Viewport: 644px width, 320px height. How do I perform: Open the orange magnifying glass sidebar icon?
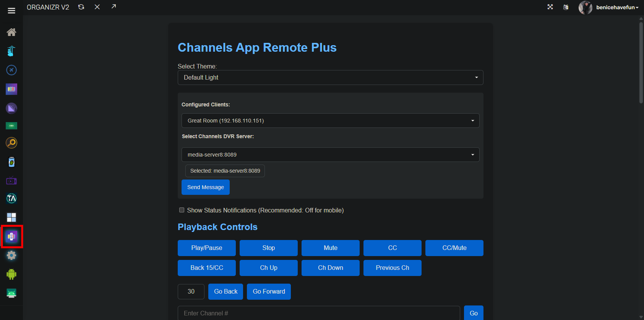pos(11,143)
